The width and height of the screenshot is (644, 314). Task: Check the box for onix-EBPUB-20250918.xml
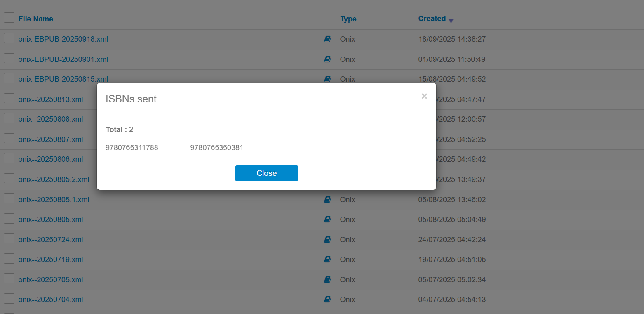[x=9, y=38]
